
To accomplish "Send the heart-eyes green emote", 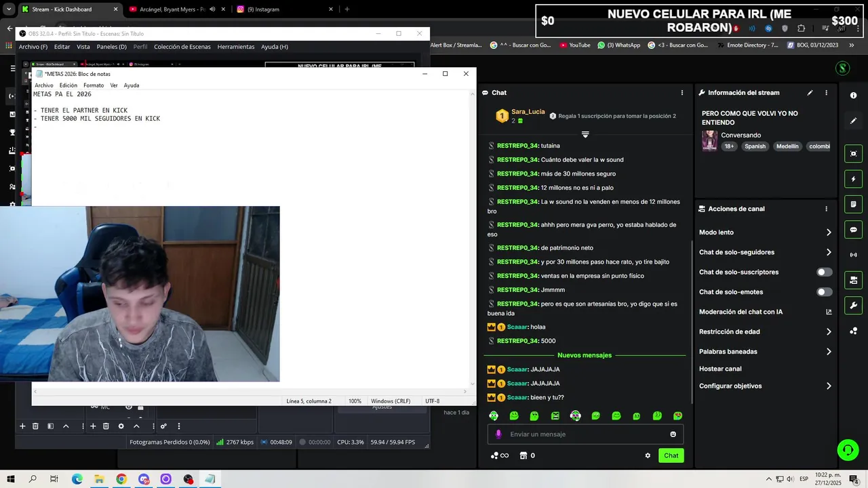I will coord(677,415).
